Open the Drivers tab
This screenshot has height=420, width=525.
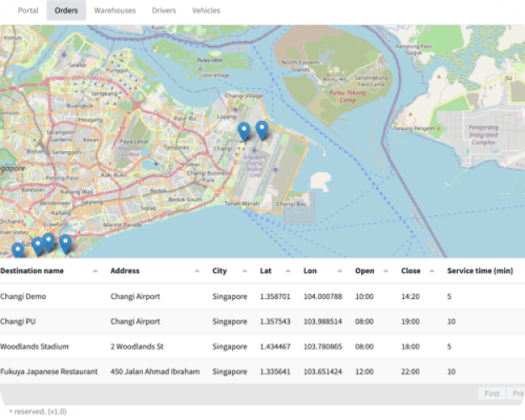(x=164, y=10)
